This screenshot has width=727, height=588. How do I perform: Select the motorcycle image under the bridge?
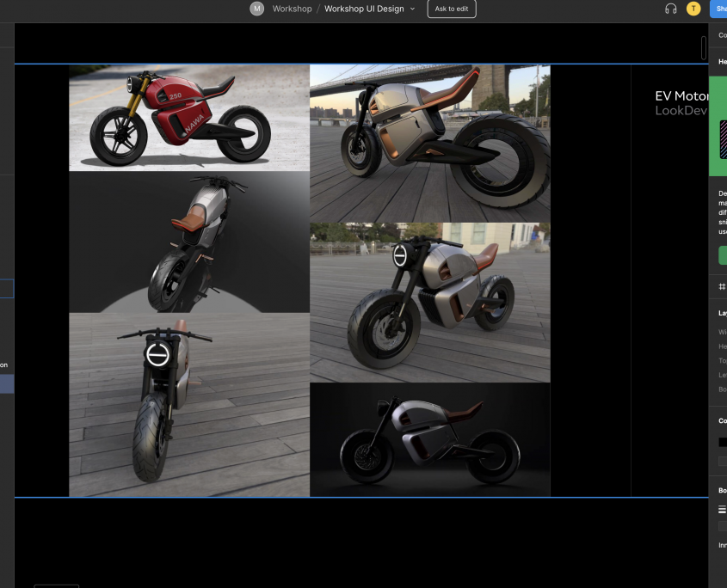coord(429,144)
